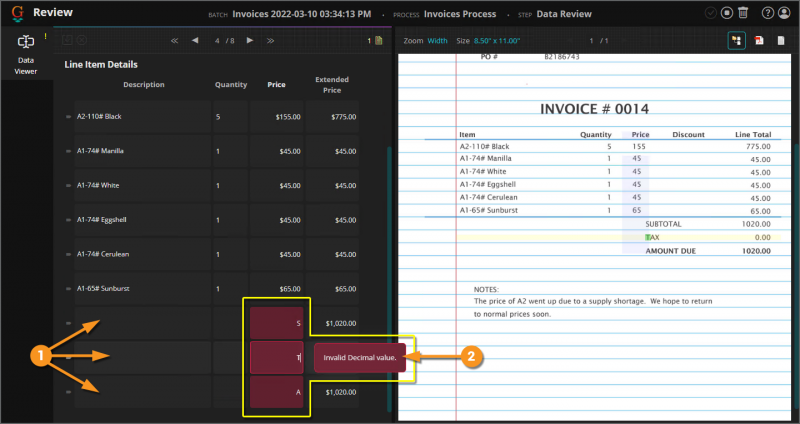Click the row handle for A1-74# Eggshell
Image resolution: width=800 pixels, height=424 pixels.
(68, 220)
